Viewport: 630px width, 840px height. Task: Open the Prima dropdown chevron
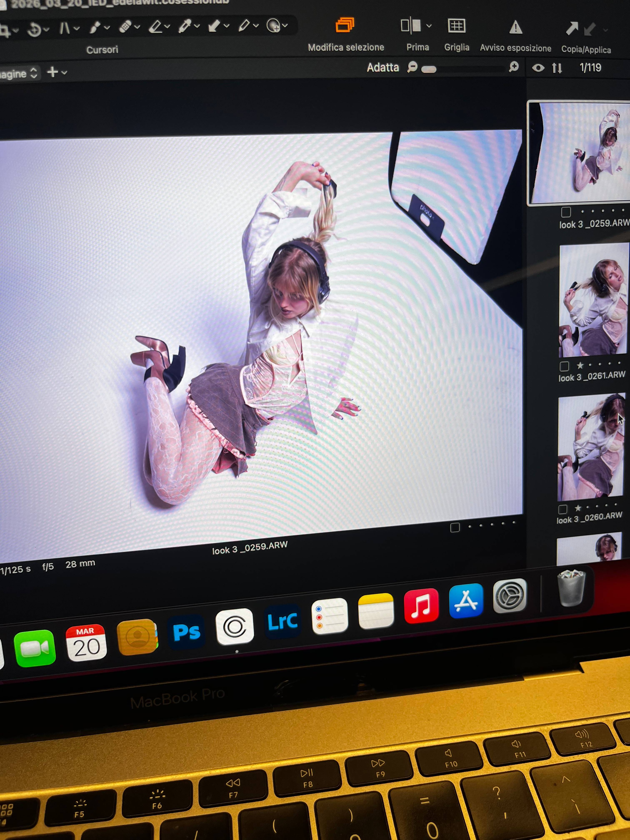[x=429, y=26]
